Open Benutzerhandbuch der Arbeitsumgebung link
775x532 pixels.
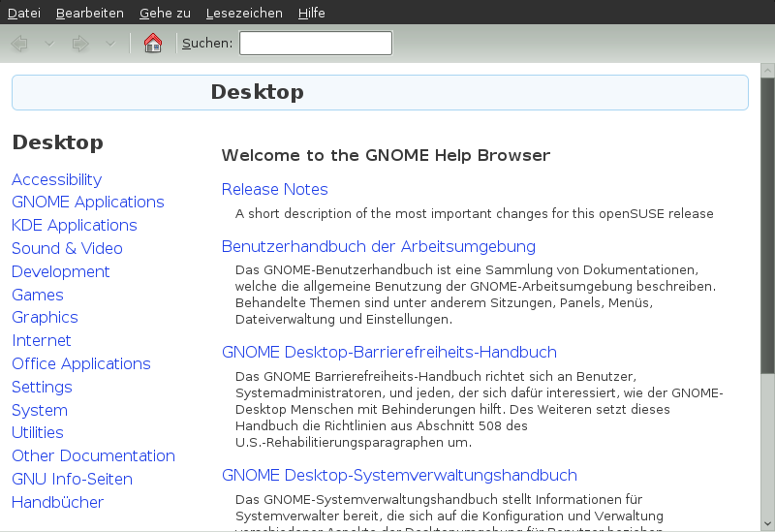pos(379,246)
